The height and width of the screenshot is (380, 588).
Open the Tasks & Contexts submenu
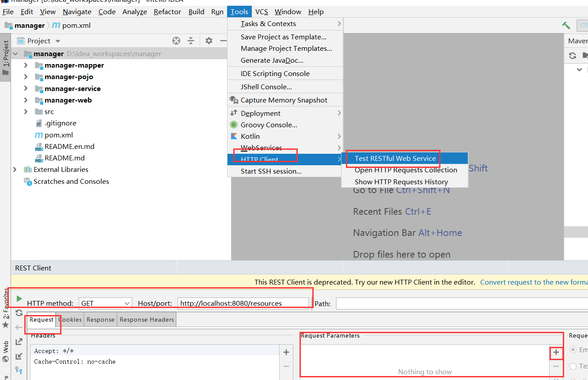coord(285,24)
